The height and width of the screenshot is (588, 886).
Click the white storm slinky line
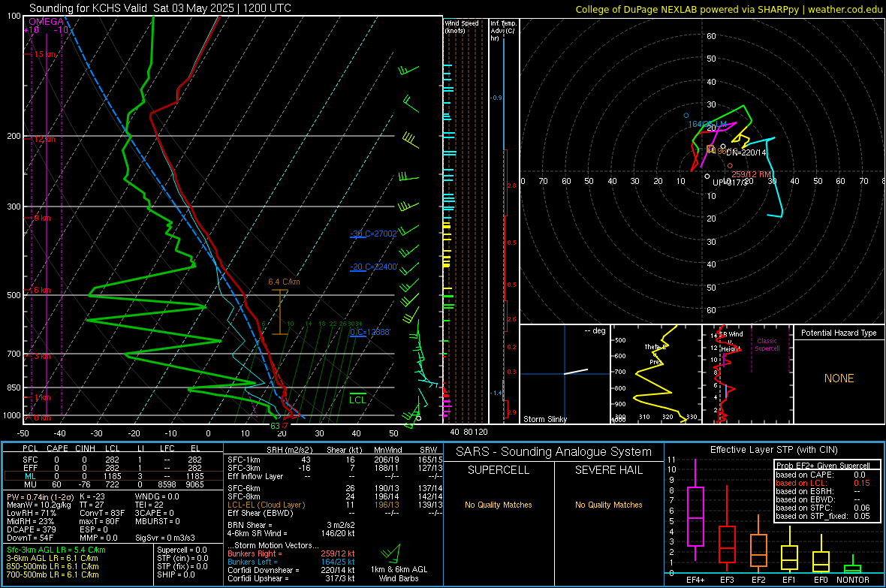point(576,372)
